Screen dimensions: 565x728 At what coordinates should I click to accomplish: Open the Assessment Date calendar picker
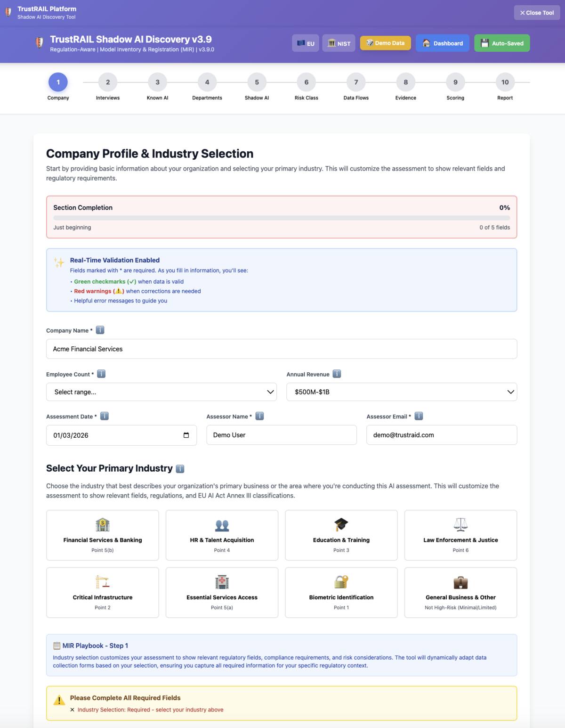(x=186, y=435)
